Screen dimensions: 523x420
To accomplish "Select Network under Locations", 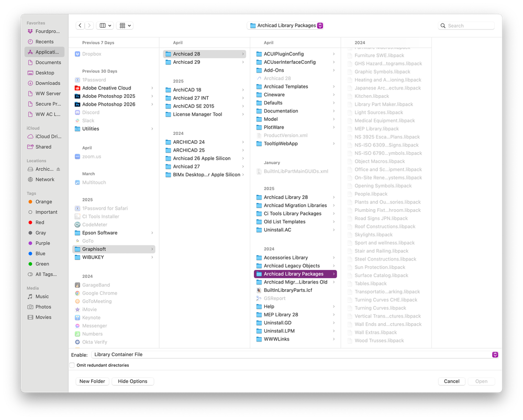I will [x=44, y=179].
